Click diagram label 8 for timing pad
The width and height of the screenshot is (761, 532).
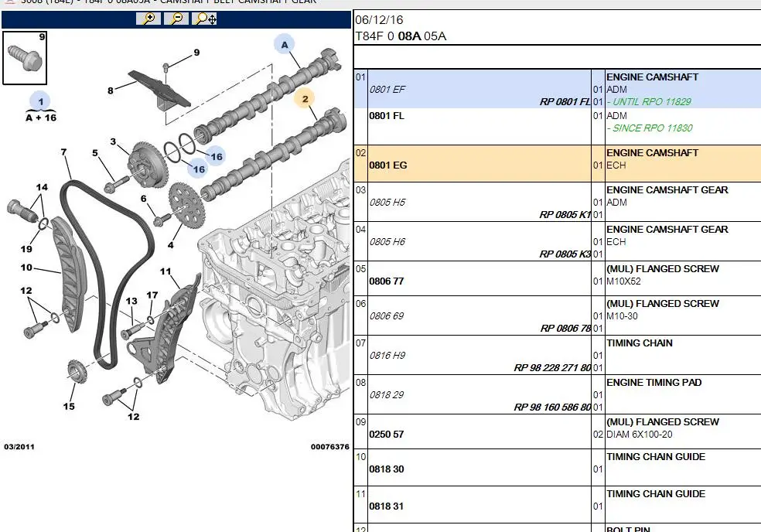[x=110, y=90]
